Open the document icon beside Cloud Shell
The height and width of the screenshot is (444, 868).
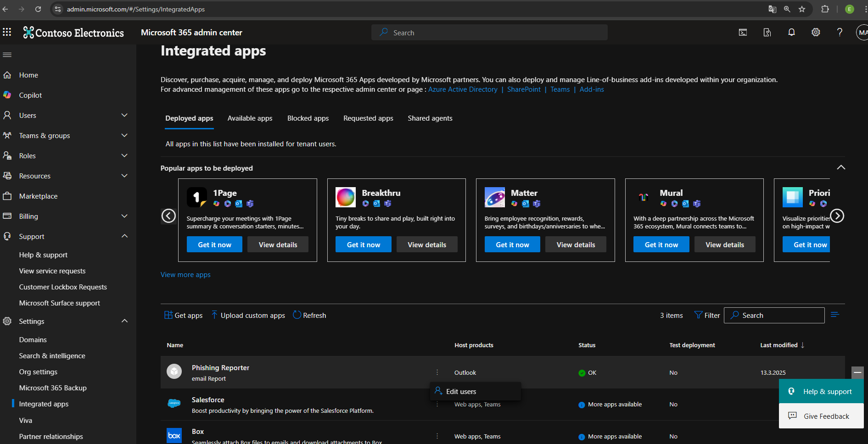(767, 33)
